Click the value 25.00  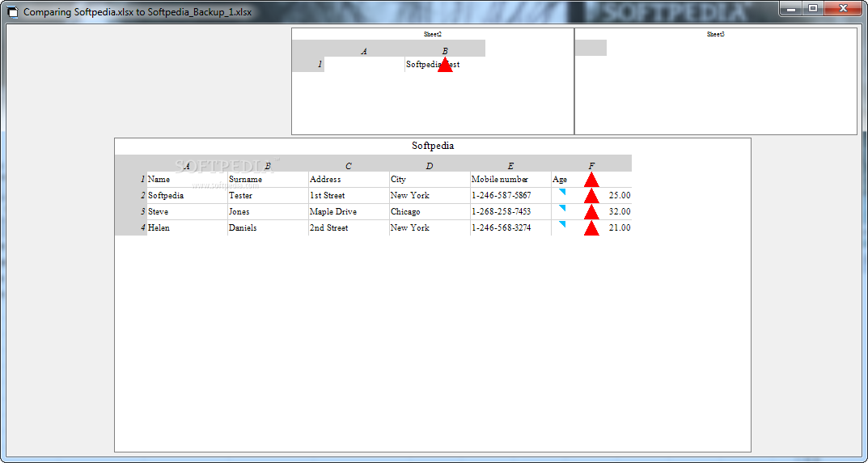click(620, 196)
